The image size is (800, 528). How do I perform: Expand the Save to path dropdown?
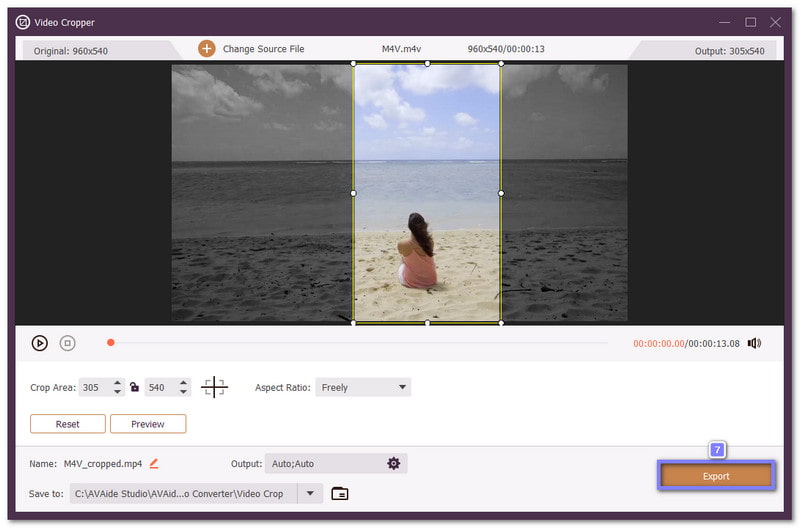311,493
